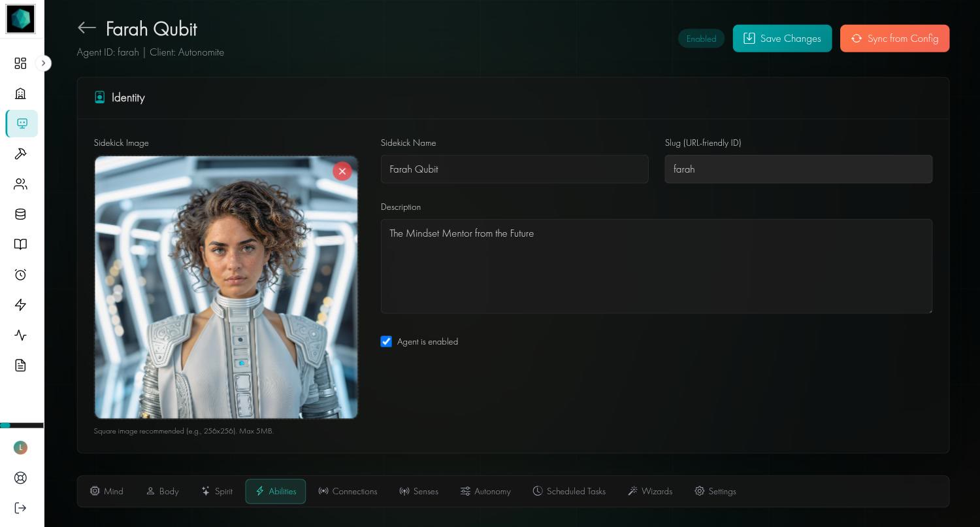Image resolution: width=980 pixels, height=527 pixels.
Task: Click the app logo in top-left corner
Action: [x=20, y=19]
